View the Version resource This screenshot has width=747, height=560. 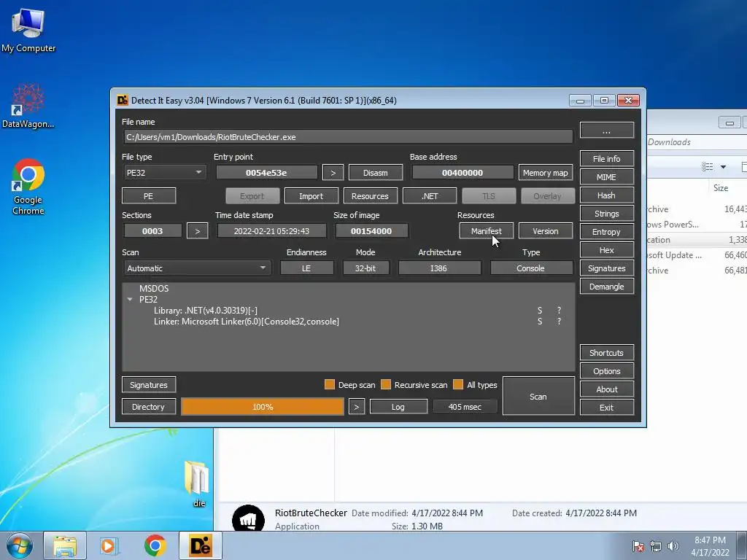(x=546, y=231)
